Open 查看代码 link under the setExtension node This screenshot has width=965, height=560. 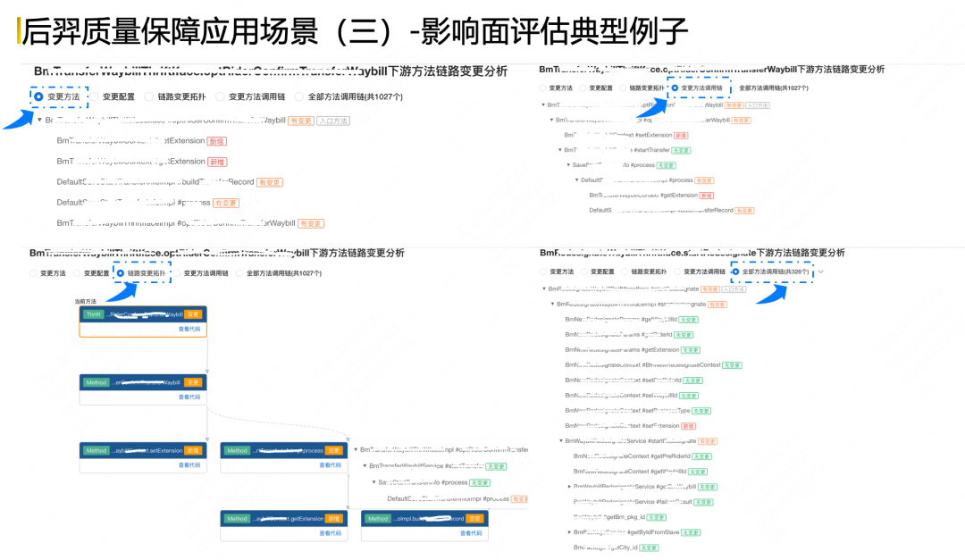tap(189, 464)
